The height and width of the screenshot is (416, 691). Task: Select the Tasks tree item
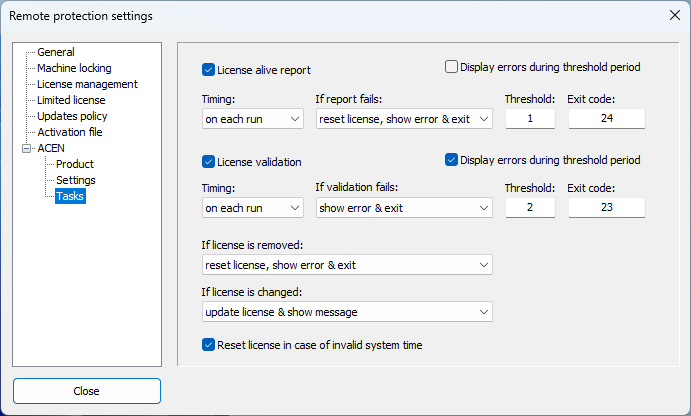tap(70, 196)
